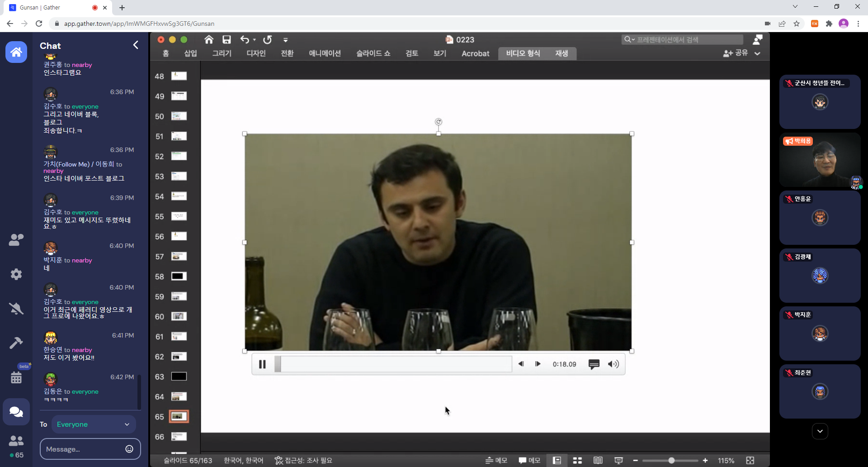
Task: Open Gather settings gear icon
Action: pos(16,274)
